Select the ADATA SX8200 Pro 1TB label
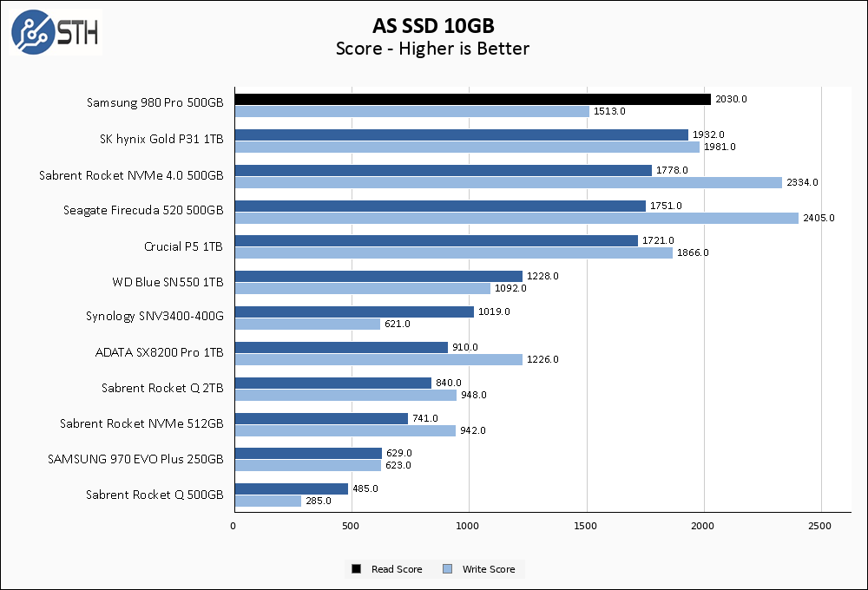 point(160,352)
